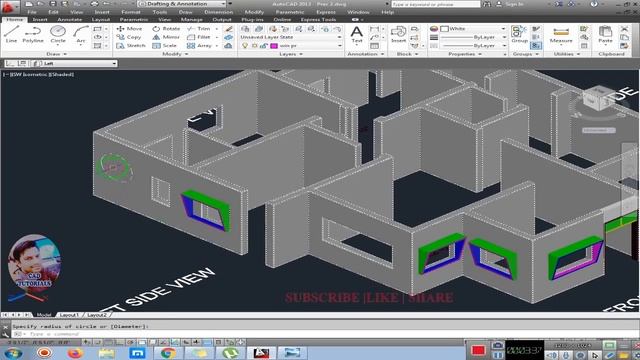This screenshot has width=640, height=360.
Task: Click the Plot print icon in quick access toolbar
Action: point(94,4)
